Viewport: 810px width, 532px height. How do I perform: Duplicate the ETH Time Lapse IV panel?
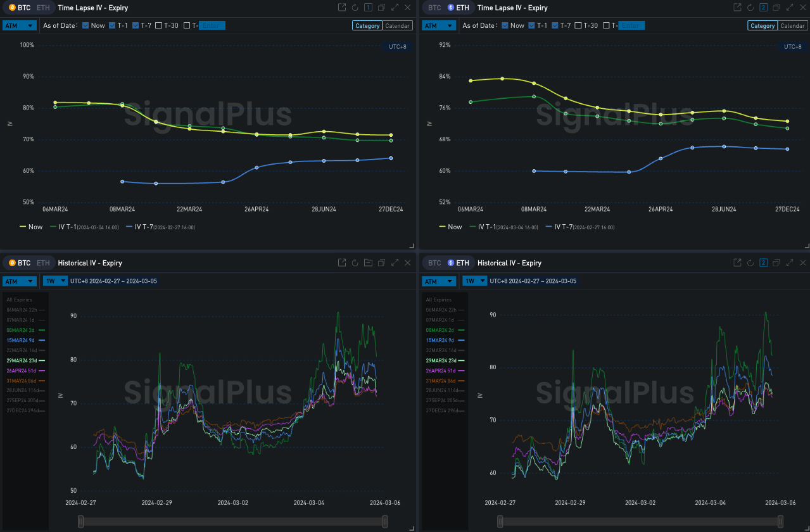pos(776,8)
